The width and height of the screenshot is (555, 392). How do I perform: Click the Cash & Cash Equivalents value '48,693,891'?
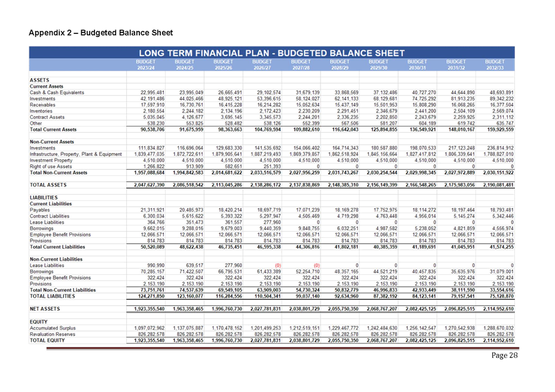[x=502, y=93]
